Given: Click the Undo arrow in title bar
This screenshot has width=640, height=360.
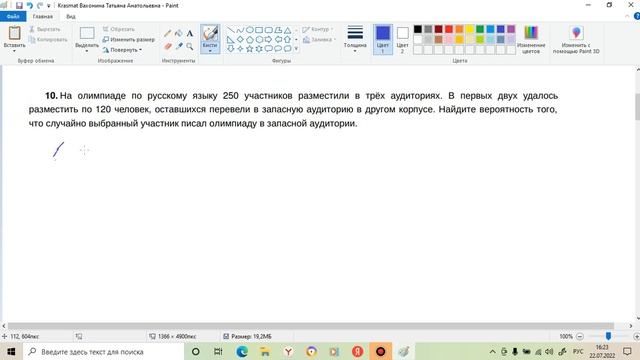Looking at the screenshot, I should click(x=30, y=5).
